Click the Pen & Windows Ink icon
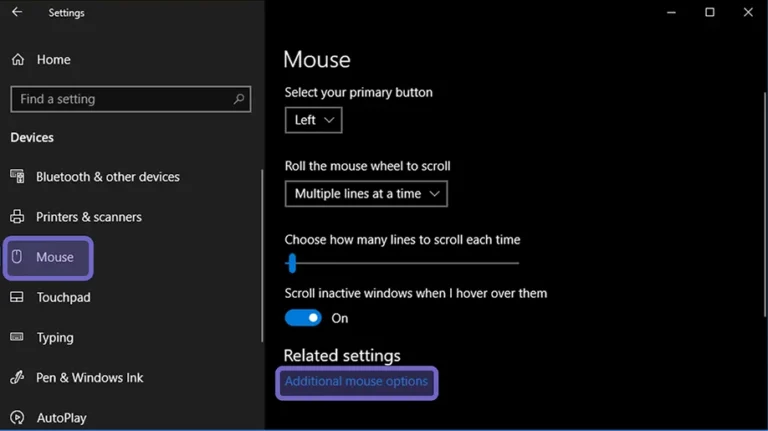The width and height of the screenshot is (768, 431). coord(17,377)
